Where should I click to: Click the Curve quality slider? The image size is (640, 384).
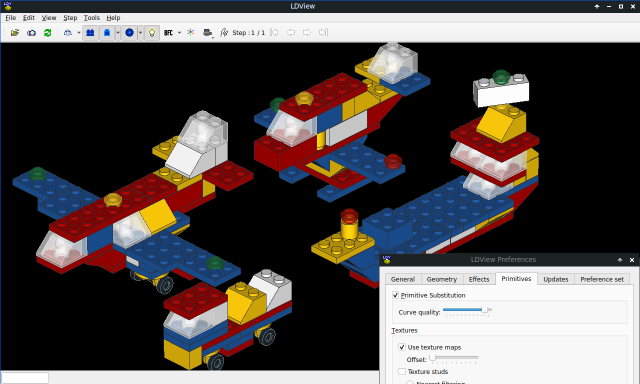(467, 311)
